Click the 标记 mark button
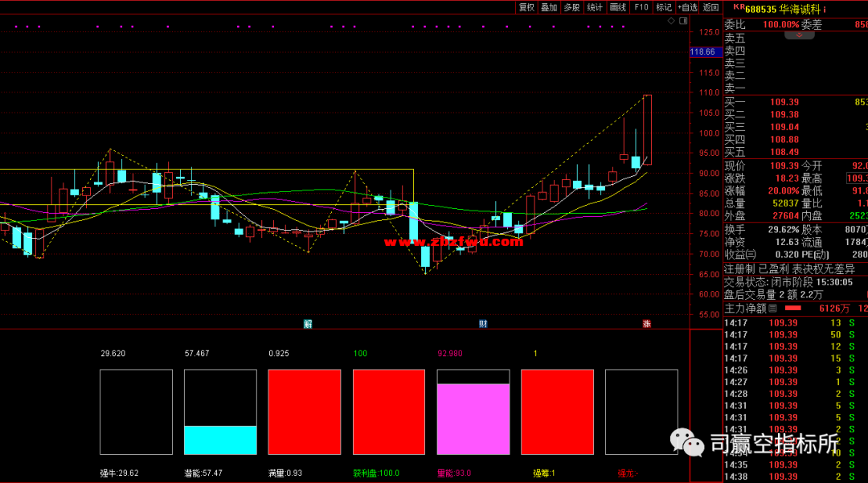 coord(664,7)
